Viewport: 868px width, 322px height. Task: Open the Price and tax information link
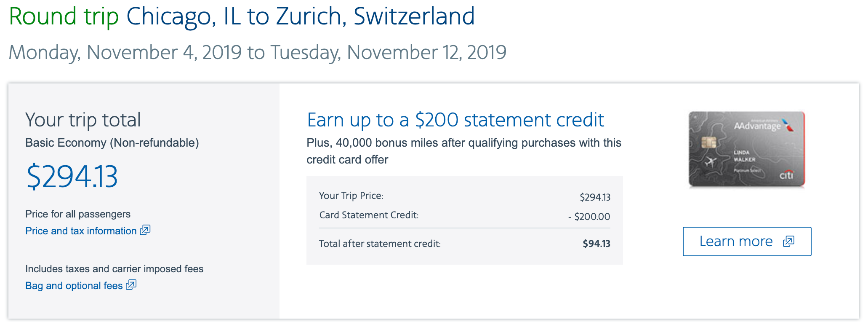tap(81, 231)
